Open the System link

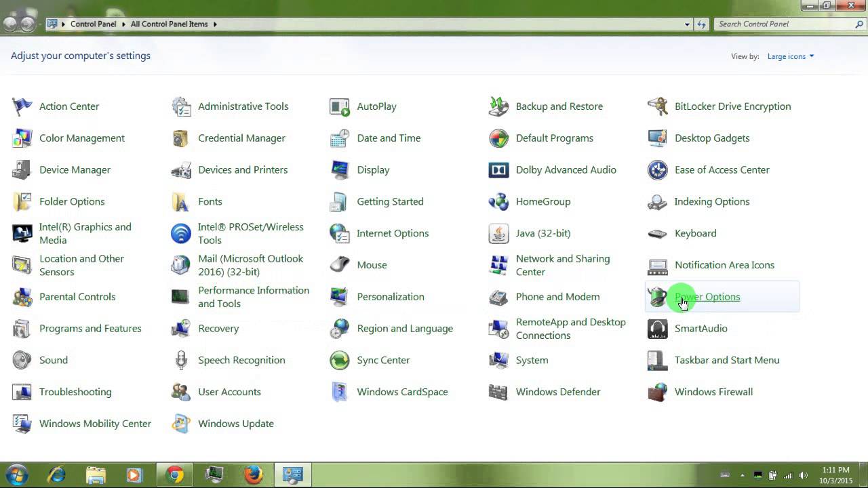coord(532,360)
